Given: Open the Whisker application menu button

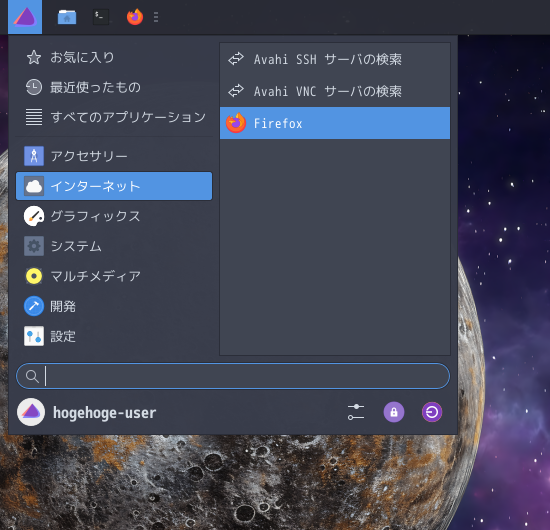Looking at the screenshot, I should (x=25, y=17).
